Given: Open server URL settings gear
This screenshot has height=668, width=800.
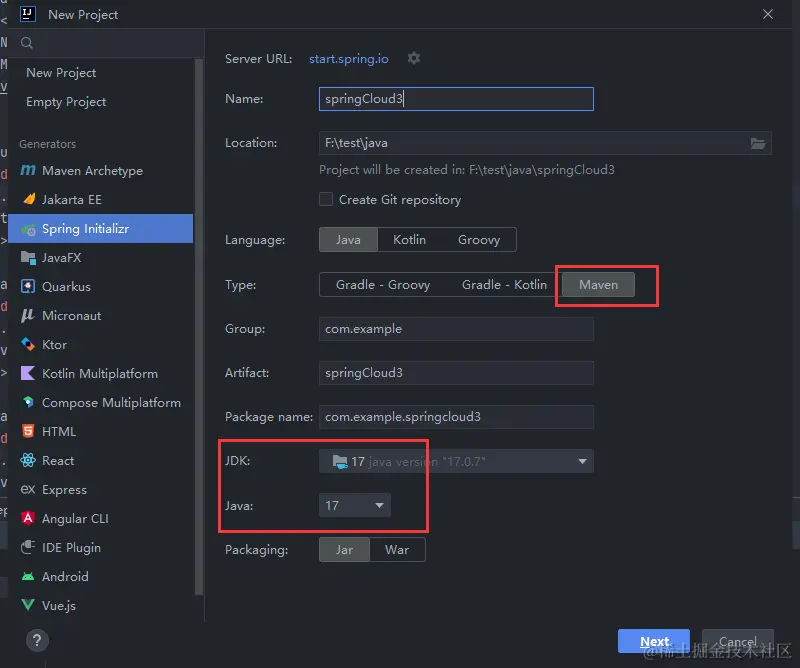Looking at the screenshot, I should click(414, 58).
